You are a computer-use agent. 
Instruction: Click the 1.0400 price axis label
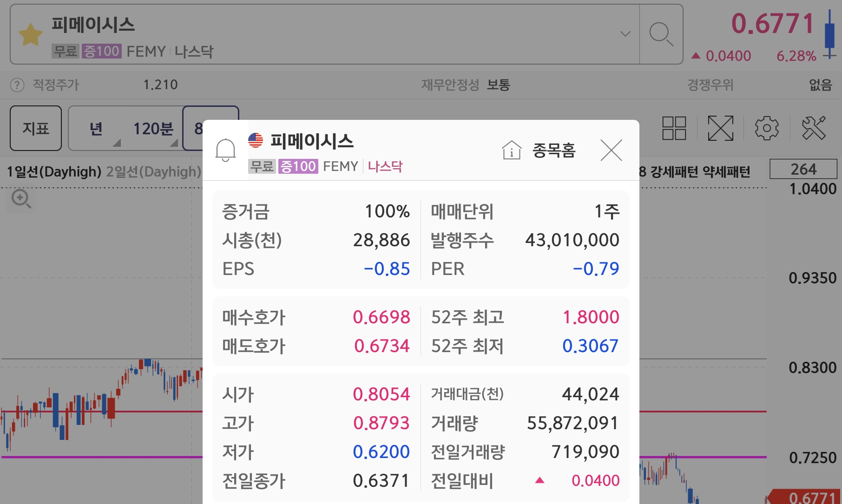pyautogui.click(x=813, y=189)
